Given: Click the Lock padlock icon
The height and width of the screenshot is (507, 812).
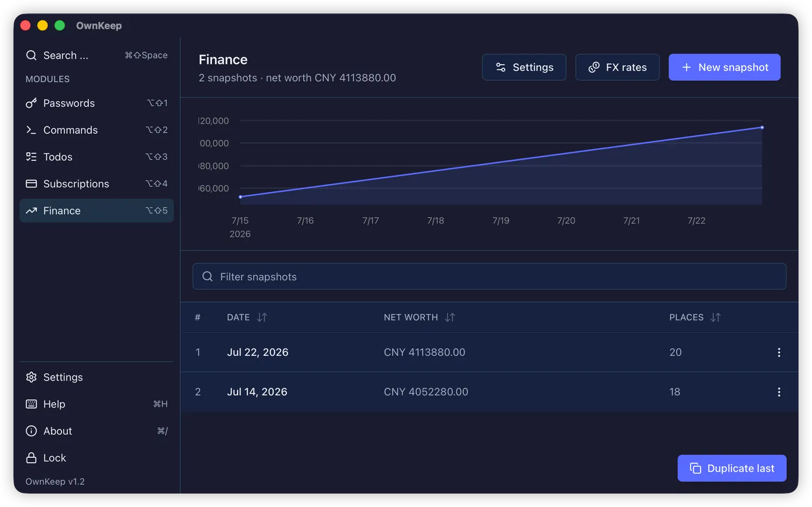Looking at the screenshot, I should (31, 458).
